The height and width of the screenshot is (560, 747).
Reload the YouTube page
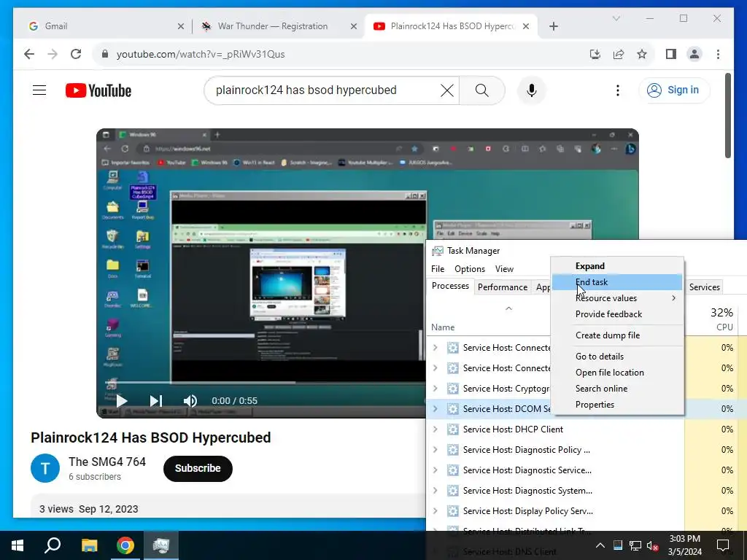(76, 54)
